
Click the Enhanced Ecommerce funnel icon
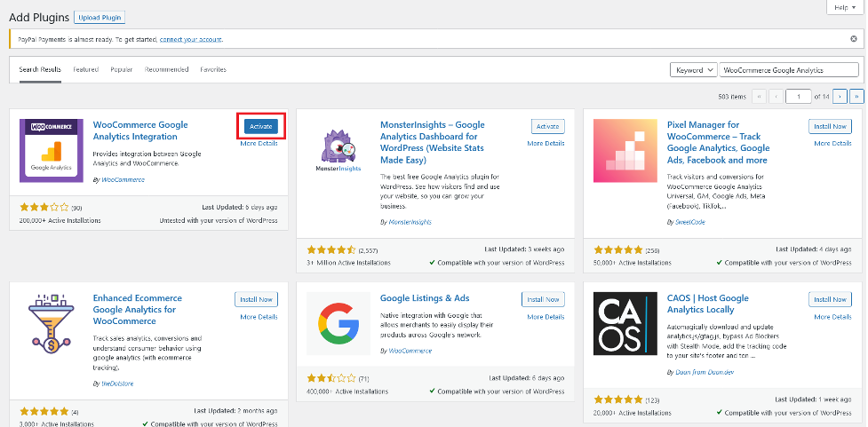coord(52,323)
